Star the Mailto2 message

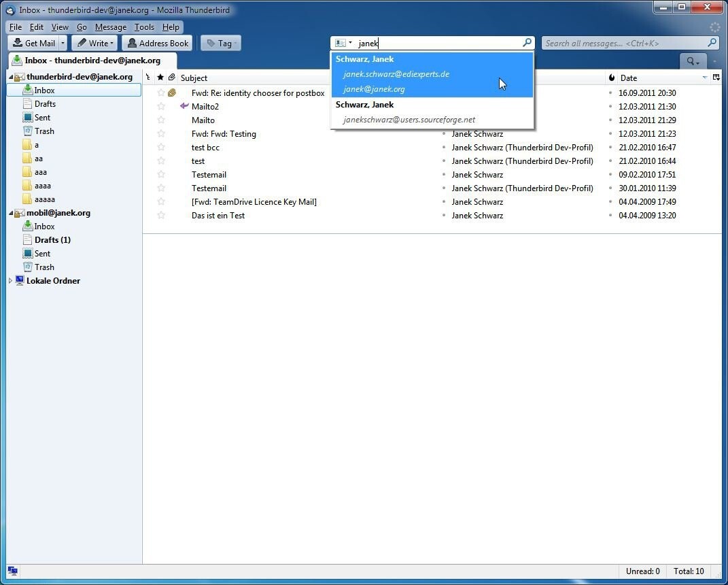pyautogui.click(x=161, y=106)
